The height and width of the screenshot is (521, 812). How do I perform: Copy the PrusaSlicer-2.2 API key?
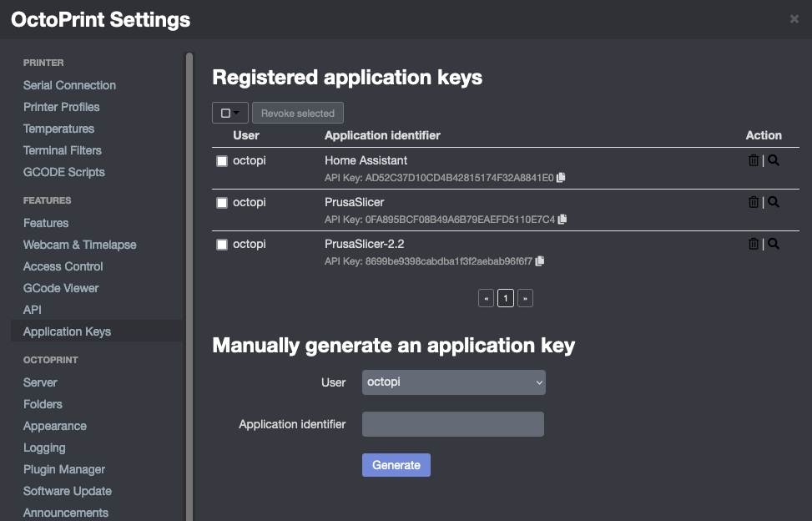[x=540, y=260]
